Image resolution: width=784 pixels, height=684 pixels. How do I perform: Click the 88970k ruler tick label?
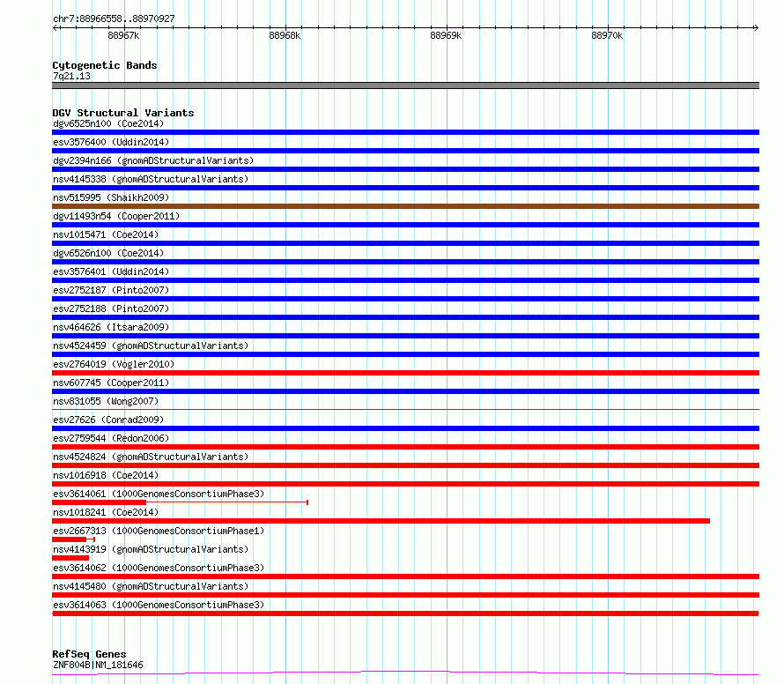(607, 35)
